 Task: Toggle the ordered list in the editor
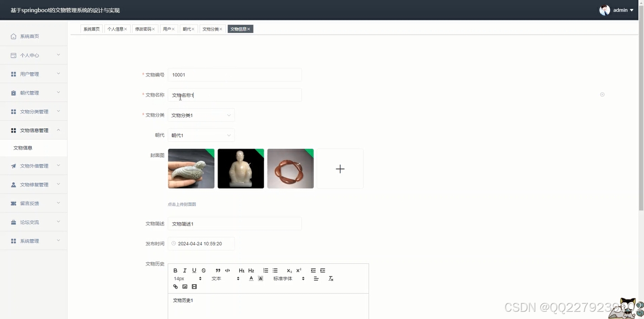click(x=265, y=270)
